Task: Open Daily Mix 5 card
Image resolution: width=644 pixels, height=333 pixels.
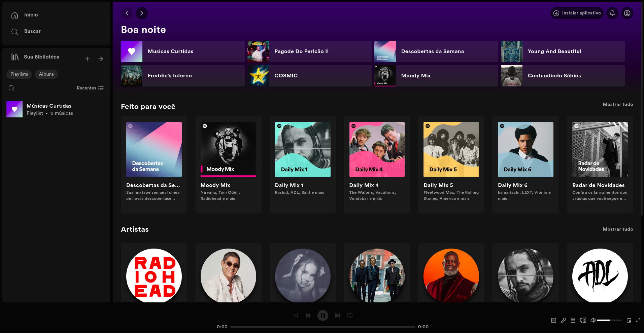Action: click(x=451, y=165)
